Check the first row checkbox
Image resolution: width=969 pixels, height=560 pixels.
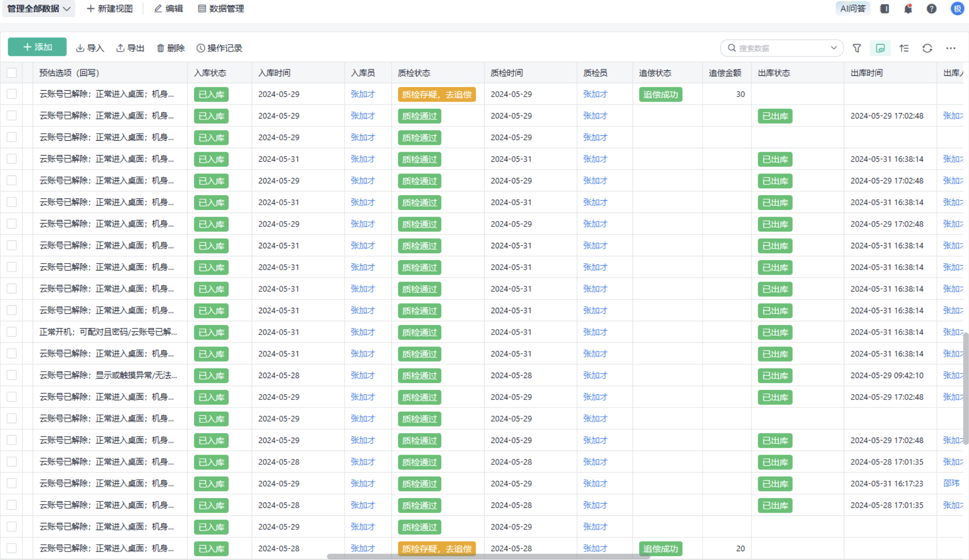12,94
